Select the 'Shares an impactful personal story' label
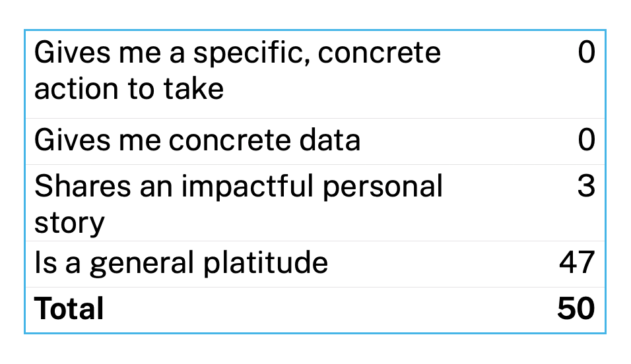 tap(238, 204)
